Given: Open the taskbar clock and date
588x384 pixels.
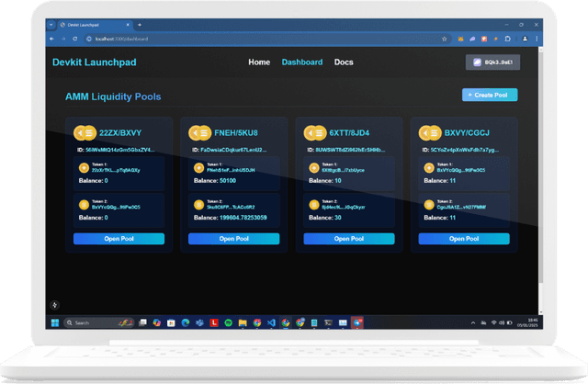Looking at the screenshot, I should 527,322.
